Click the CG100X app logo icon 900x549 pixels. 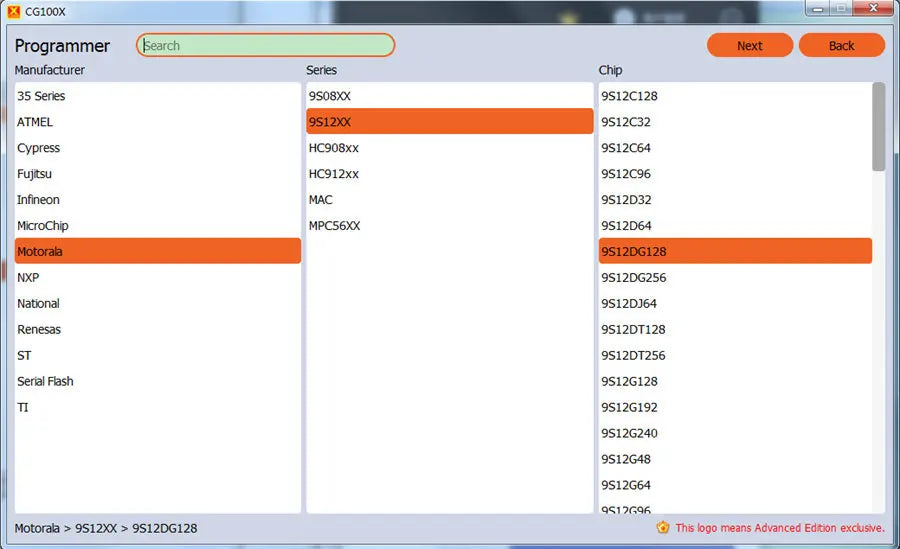tap(13, 11)
